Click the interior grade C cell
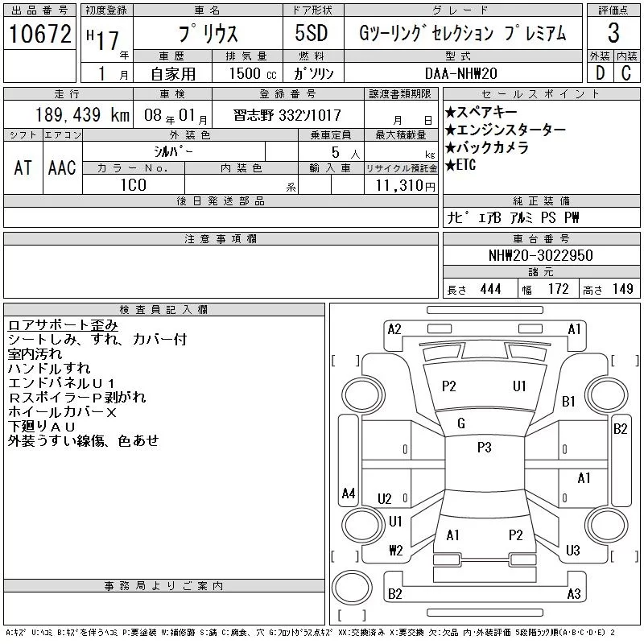Viewport: 644px width, 644px height. point(626,72)
